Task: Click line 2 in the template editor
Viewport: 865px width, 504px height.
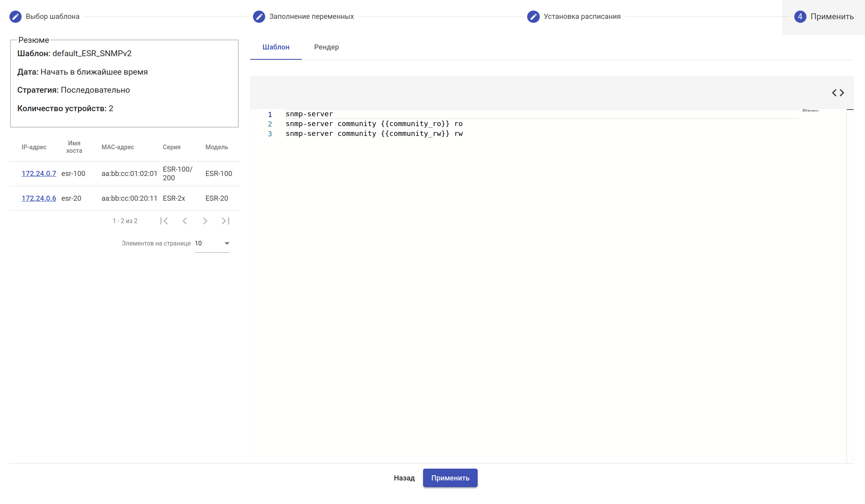Action: point(374,124)
